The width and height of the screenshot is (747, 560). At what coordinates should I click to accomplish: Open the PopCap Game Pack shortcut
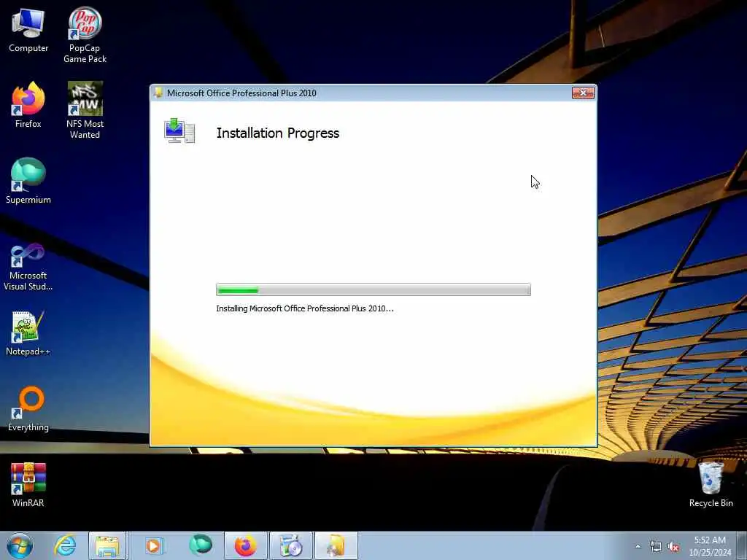[x=85, y=35]
